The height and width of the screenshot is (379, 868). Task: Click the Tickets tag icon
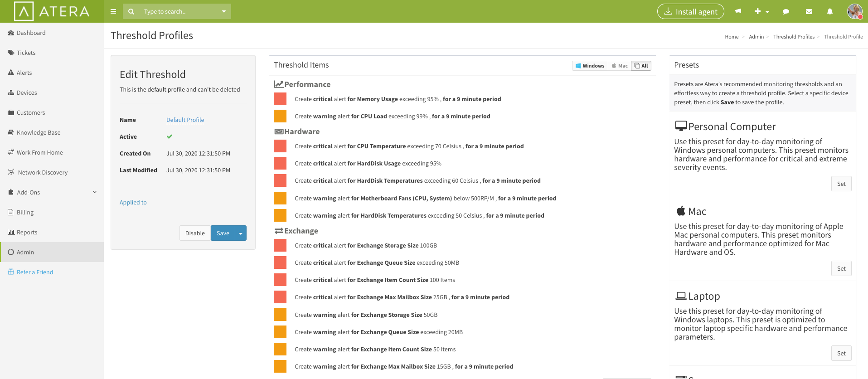pos(11,53)
